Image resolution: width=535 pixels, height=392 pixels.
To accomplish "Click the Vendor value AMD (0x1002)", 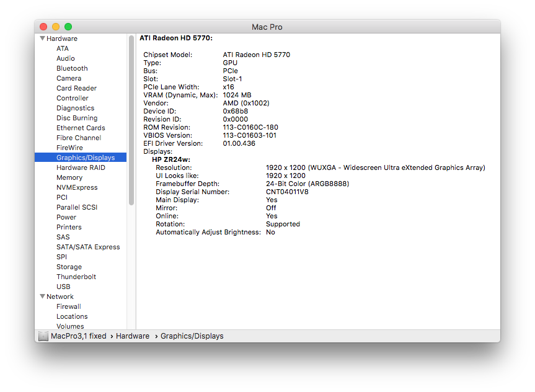I will tap(246, 103).
